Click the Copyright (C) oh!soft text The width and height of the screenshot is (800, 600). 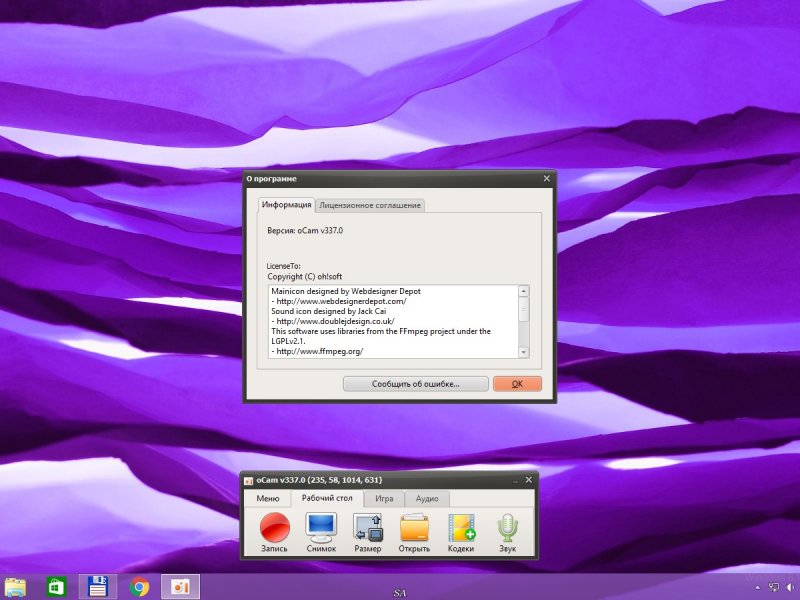click(x=305, y=277)
